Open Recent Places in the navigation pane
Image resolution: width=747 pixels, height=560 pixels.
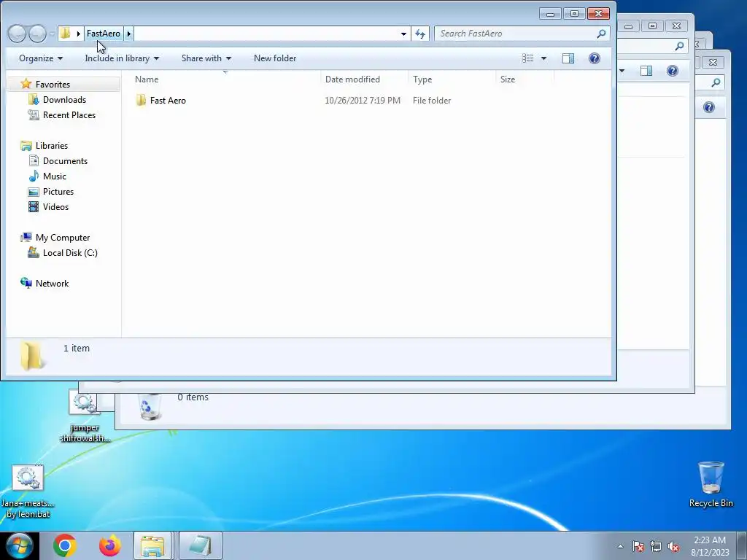(69, 114)
